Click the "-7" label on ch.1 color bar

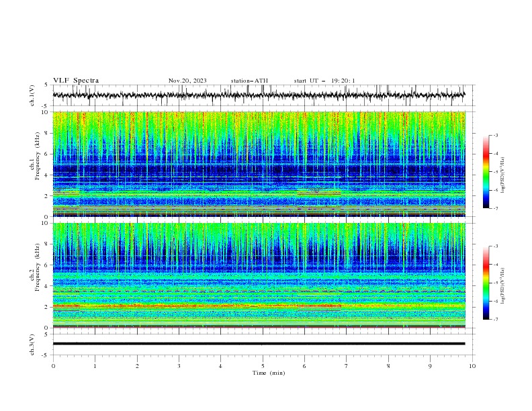coord(495,208)
